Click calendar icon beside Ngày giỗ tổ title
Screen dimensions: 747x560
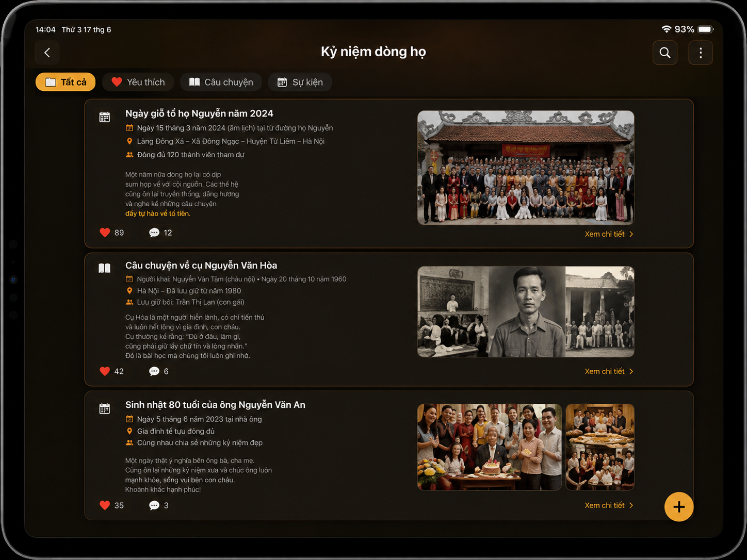tap(105, 117)
